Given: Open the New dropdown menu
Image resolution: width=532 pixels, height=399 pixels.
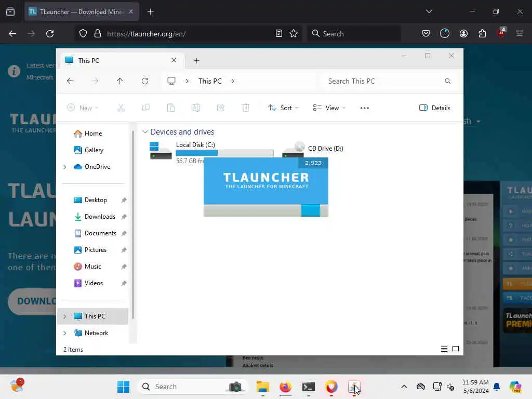Looking at the screenshot, I should (x=83, y=108).
